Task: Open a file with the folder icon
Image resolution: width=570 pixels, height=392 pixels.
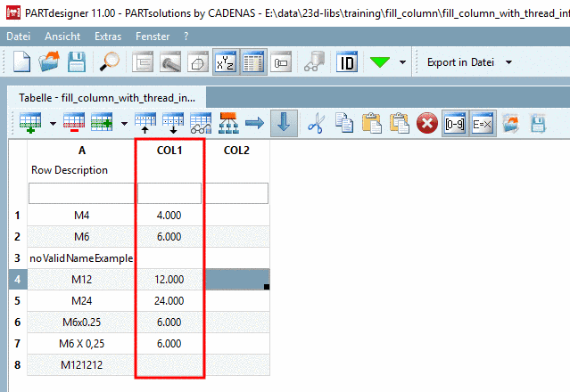Action: click(49, 62)
